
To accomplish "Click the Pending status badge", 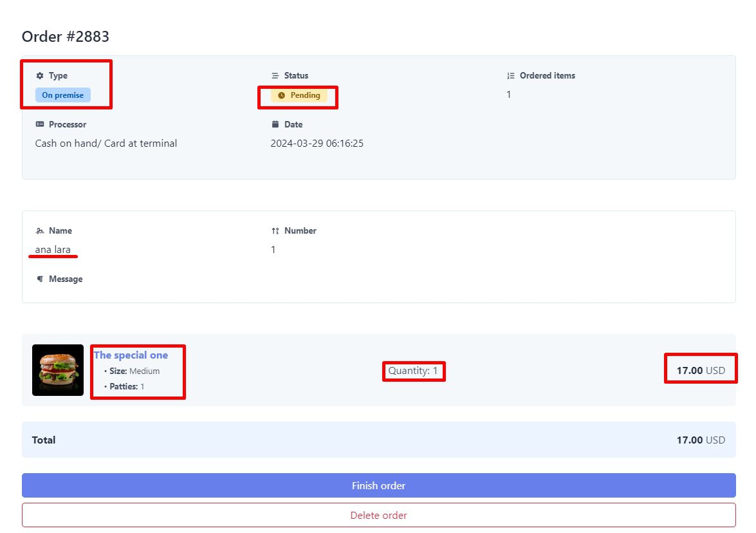I will pyautogui.click(x=299, y=95).
